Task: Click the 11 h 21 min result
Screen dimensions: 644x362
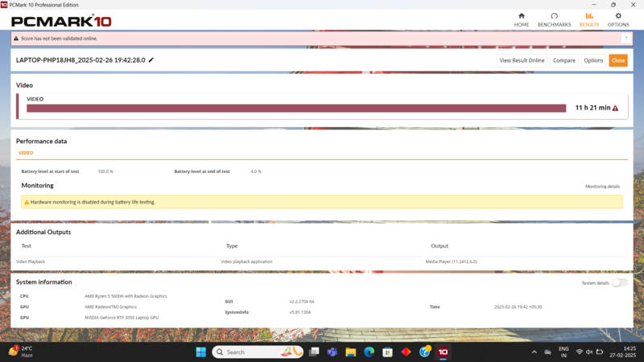Action: coord(592,108)
